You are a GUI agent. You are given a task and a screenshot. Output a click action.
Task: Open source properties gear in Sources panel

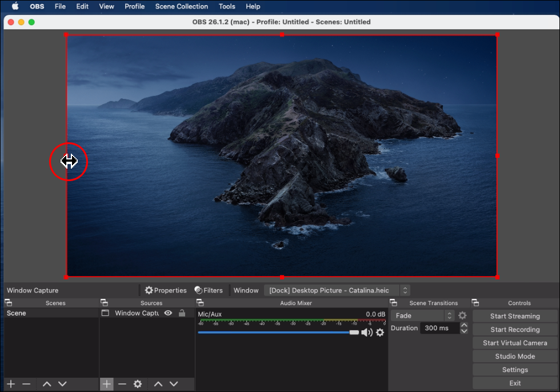point(138,384)
